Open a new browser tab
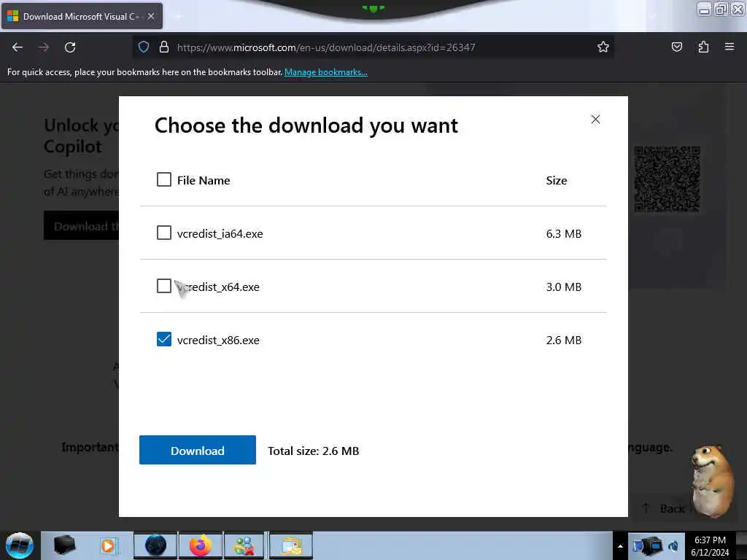Viewport: 747px width, 560px height. point(178,16)
